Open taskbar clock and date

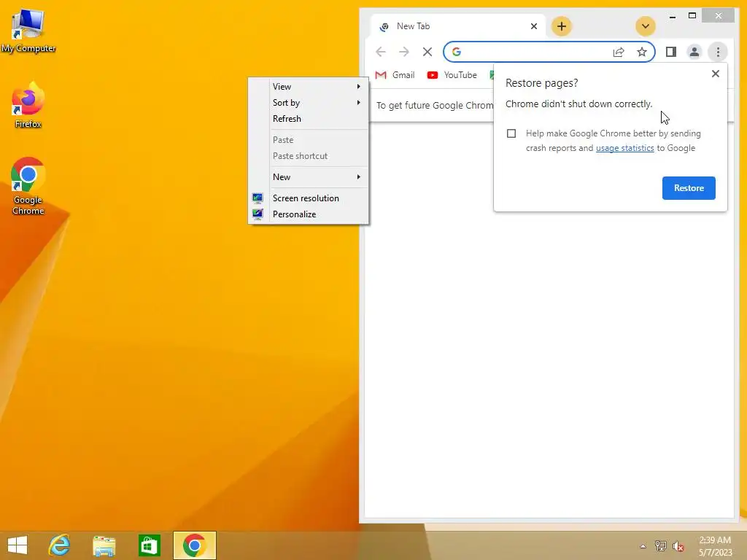point(715,546)
